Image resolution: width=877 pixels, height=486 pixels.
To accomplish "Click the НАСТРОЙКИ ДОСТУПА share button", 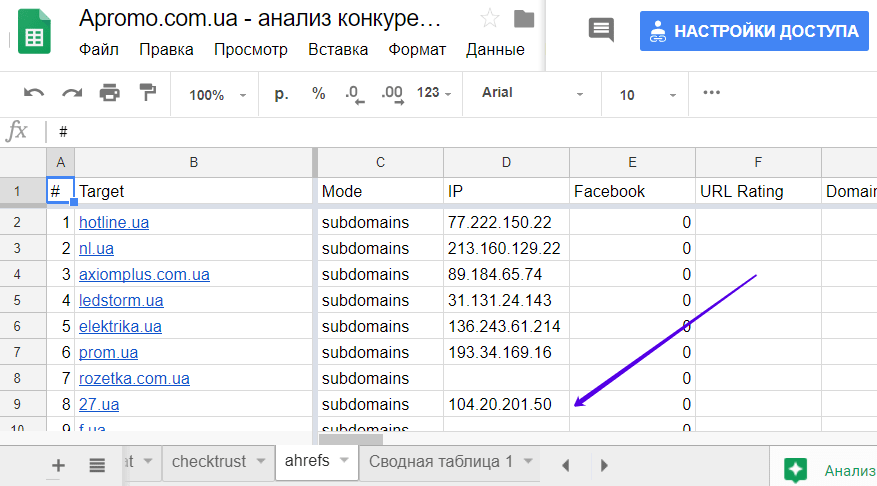I will (754, 31).
